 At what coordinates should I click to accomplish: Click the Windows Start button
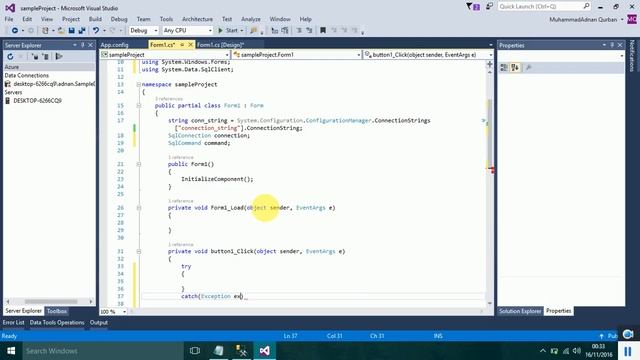pyautogui.click(x=11, y=351)
